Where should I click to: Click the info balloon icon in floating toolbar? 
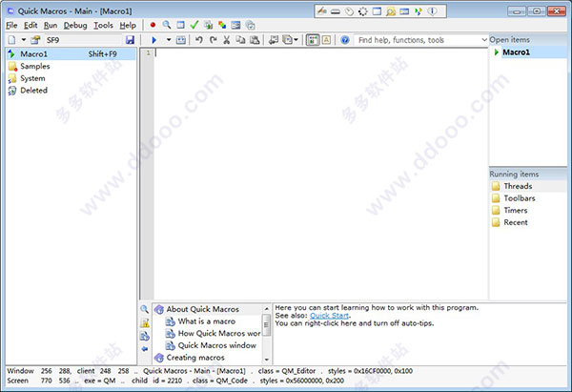click(x=432, y=11)
